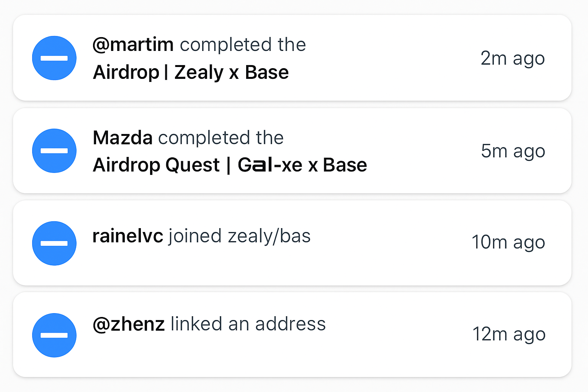The width and height of the screenshot is (588, 392).
Task: Open @martim's profile
Action: [x=133, y=44]
